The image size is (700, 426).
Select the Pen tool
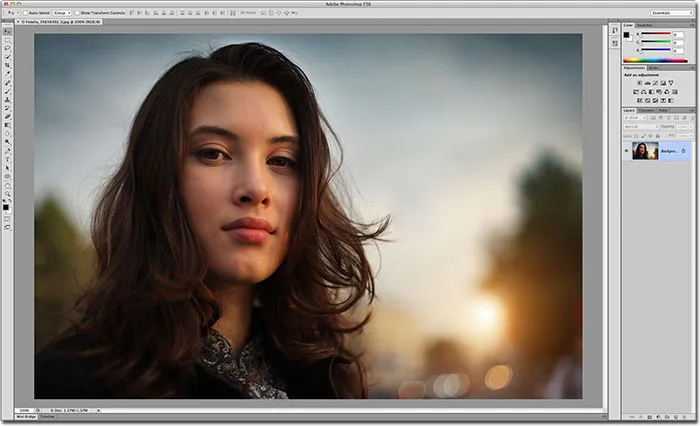click(8, 150)
